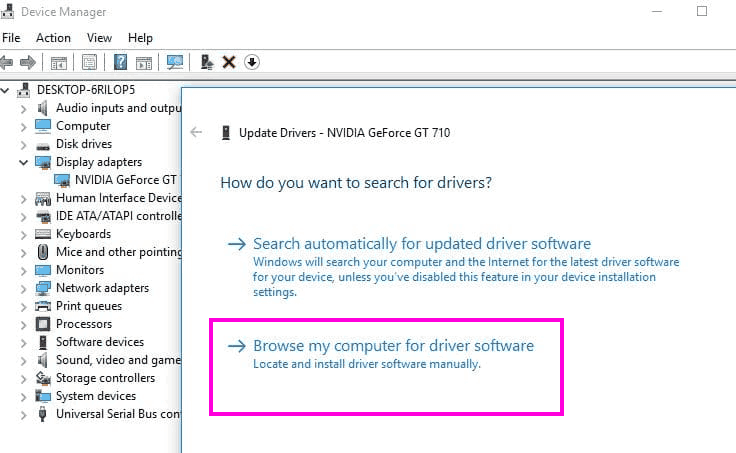Select the Display adapters icon
This screenshot has width=736, height=453.
43,162
